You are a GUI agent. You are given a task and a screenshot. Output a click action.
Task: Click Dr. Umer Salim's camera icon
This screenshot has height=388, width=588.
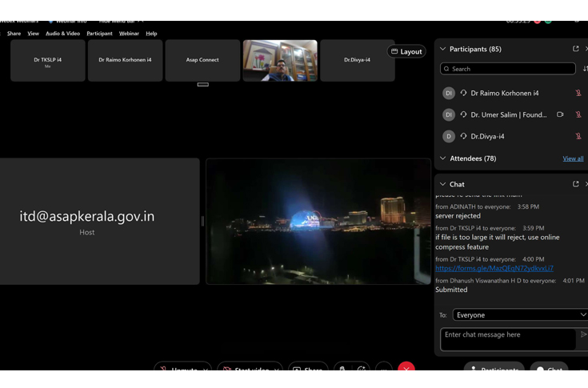pos(560,114)
